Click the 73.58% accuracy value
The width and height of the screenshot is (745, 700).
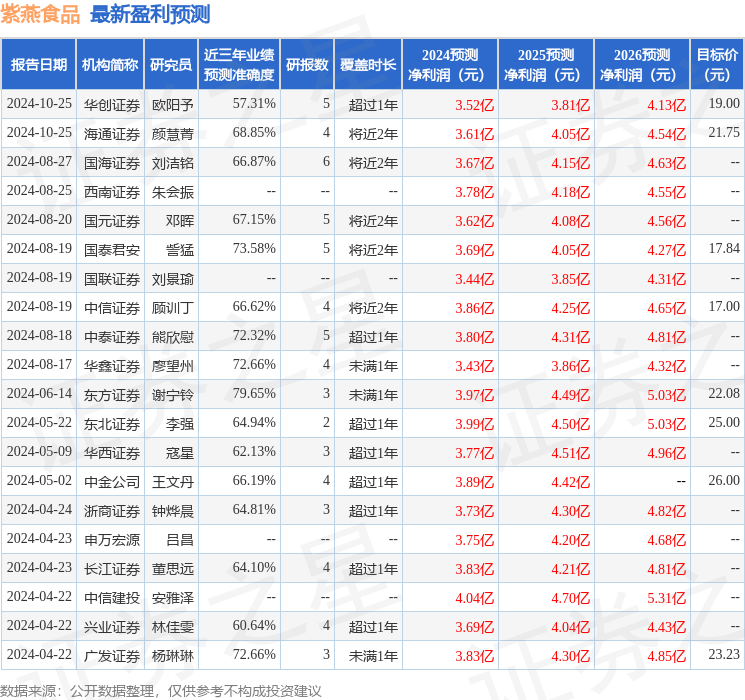pyautogui.click(x=254, y=248)
